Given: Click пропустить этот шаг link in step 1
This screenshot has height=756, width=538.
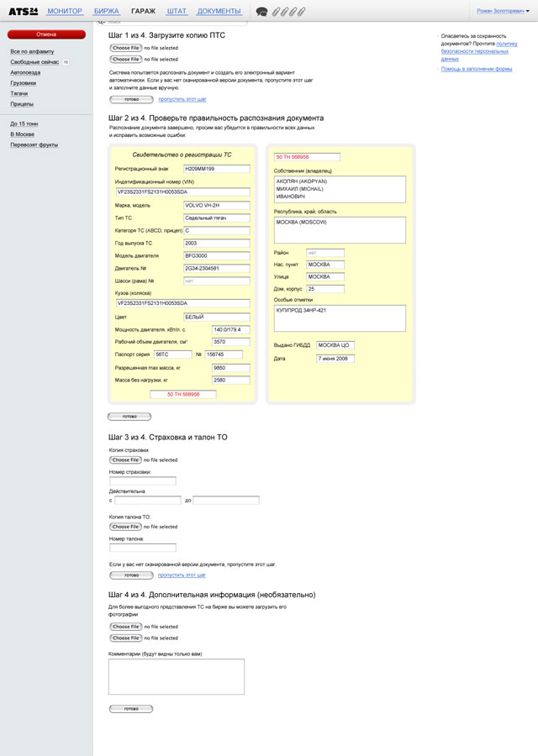Looking at the screenshot, I should click(x=182, y=99).
